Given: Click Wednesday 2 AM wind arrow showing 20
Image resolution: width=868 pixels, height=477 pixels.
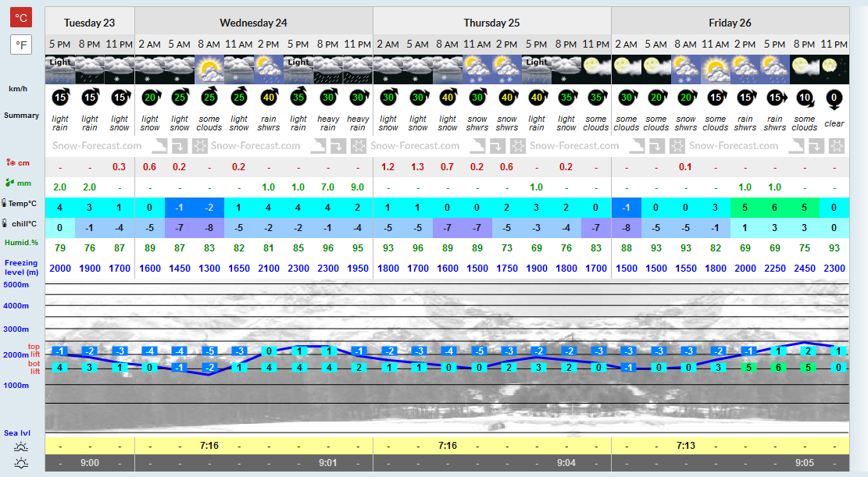Looking at the screenshot, I should click(x=150, y=98).
